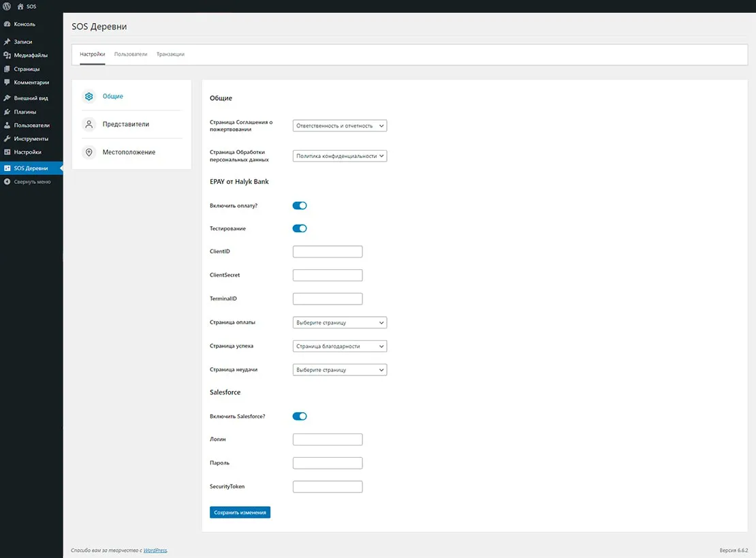The width and height of the screenshot is (756, 558).
Task: Click the Сохранить изменения button
Action: pyautogui.click(x=240, y=512)
